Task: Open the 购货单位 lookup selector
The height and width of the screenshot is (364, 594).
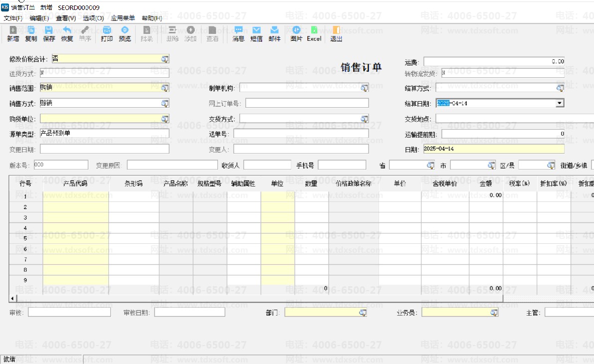Action: pos(165,118)
